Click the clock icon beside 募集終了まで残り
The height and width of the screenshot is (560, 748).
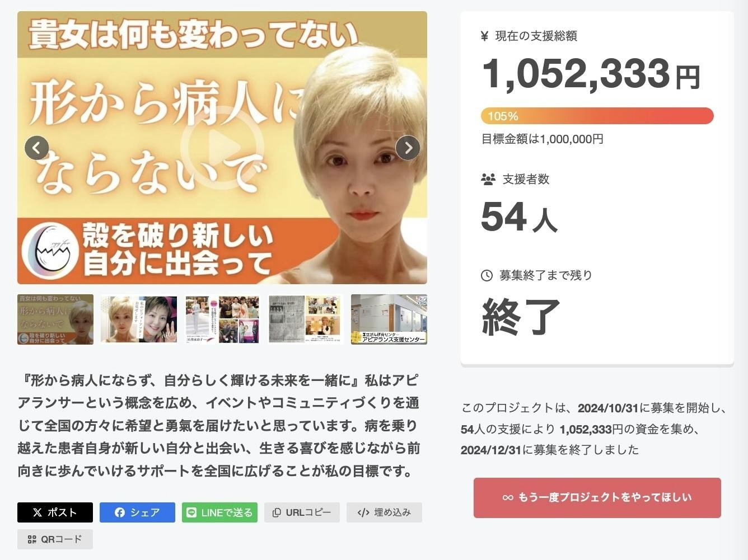[487, 275]
